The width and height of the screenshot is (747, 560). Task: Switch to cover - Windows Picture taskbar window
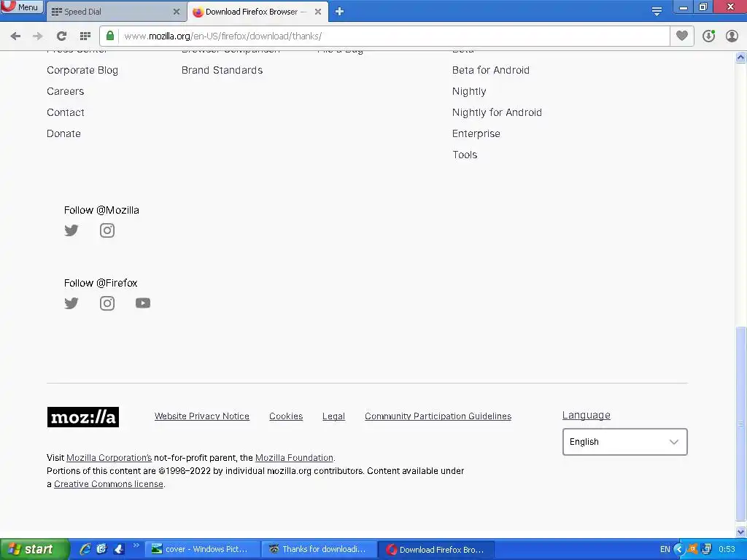(x=202, y=549)
